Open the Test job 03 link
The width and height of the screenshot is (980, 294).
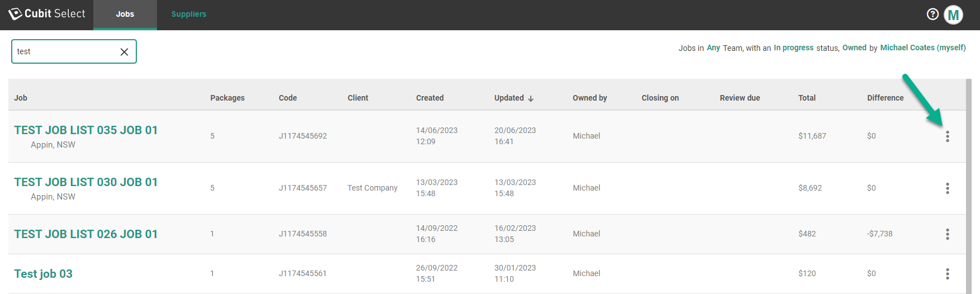point(43,274)
